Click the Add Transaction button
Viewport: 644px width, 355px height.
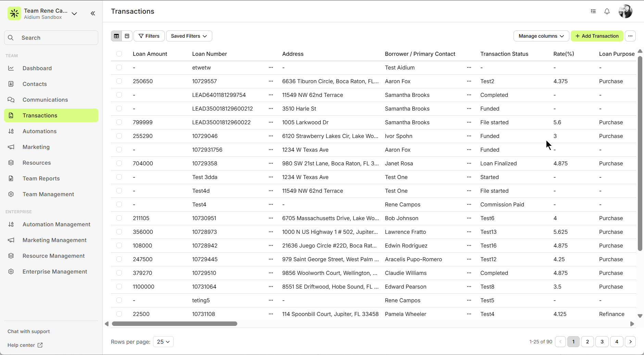(x=597, y=36)
